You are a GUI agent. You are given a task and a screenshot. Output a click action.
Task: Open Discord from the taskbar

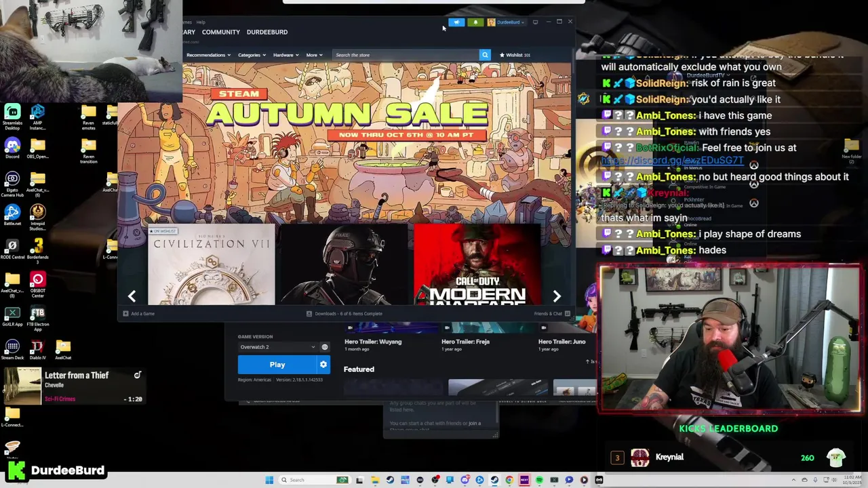click(465, 480)
